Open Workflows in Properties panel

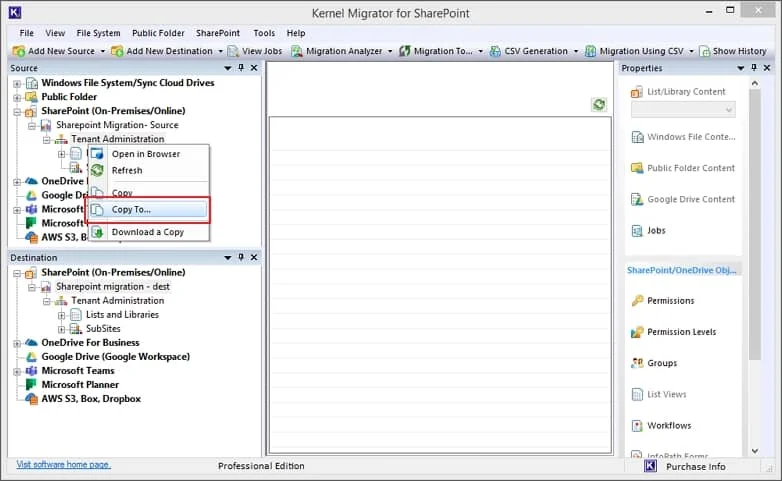pyautogui.click(x=661, y=425)
